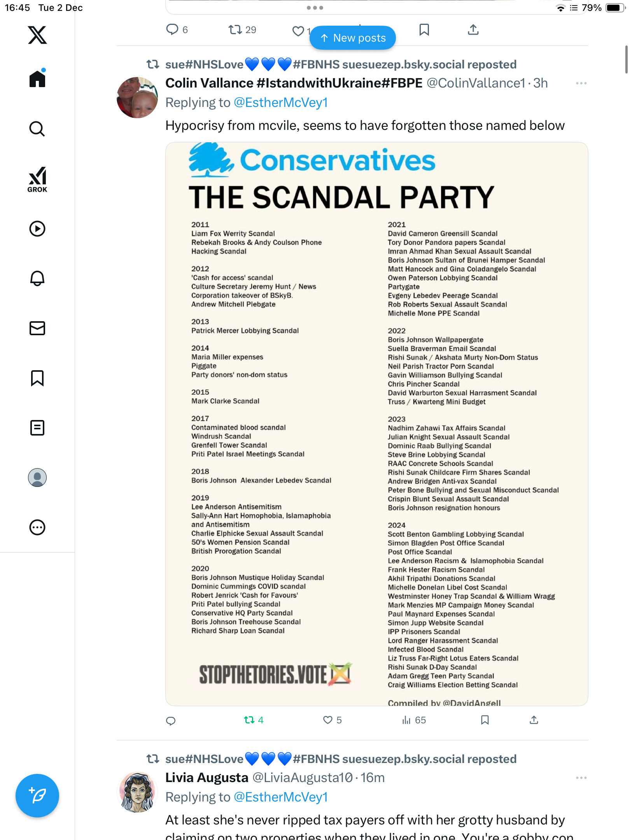Screen dimensions: 630x840
Task: Expand the More menu in sidebar
Action: [x=37, y=527]
